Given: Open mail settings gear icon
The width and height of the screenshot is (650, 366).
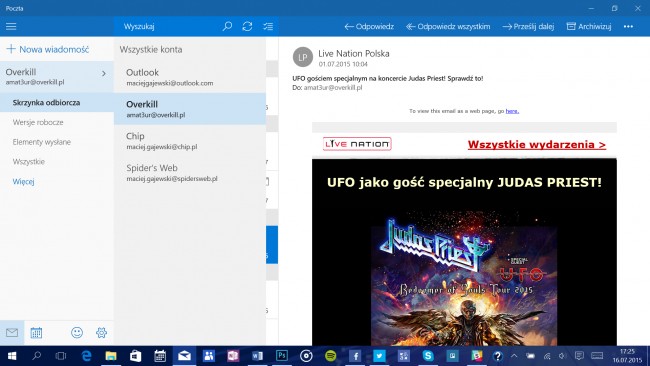Looking at the screenshot, I should 101,332.
